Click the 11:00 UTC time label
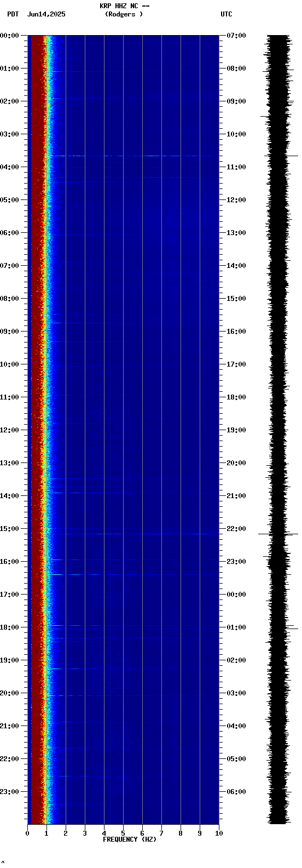Screen dimensions: 302x868 click(x=236, y=167)
